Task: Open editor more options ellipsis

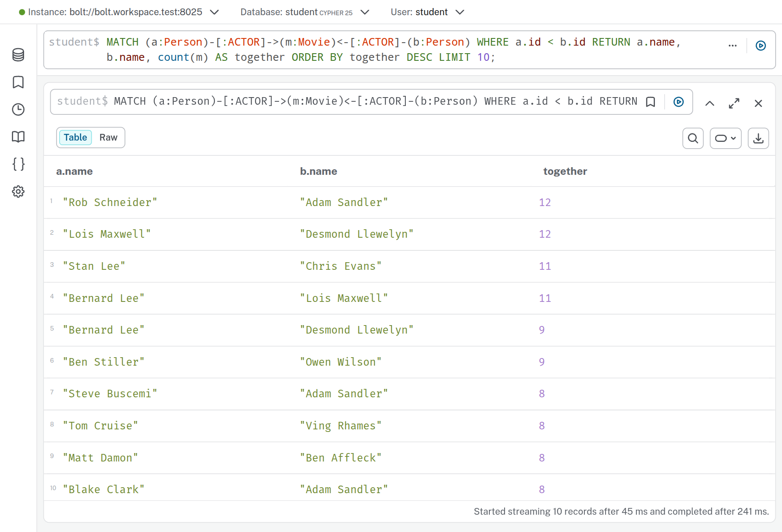Action: point(733,46)
